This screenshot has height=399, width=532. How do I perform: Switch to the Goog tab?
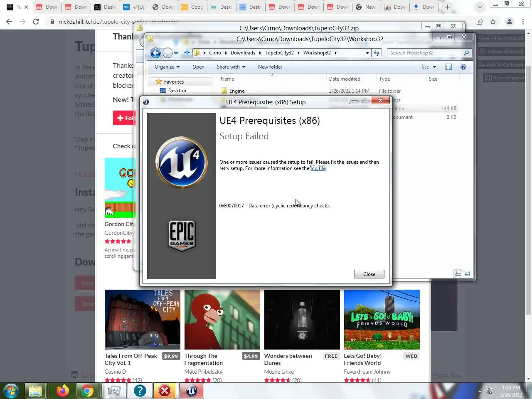[192, 7]
